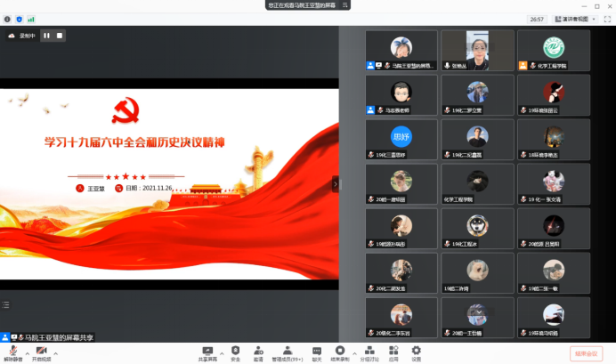Viewport: 616px width, 364px height.
Task: Click the red End Meeting button
Action: click(588, 352)
